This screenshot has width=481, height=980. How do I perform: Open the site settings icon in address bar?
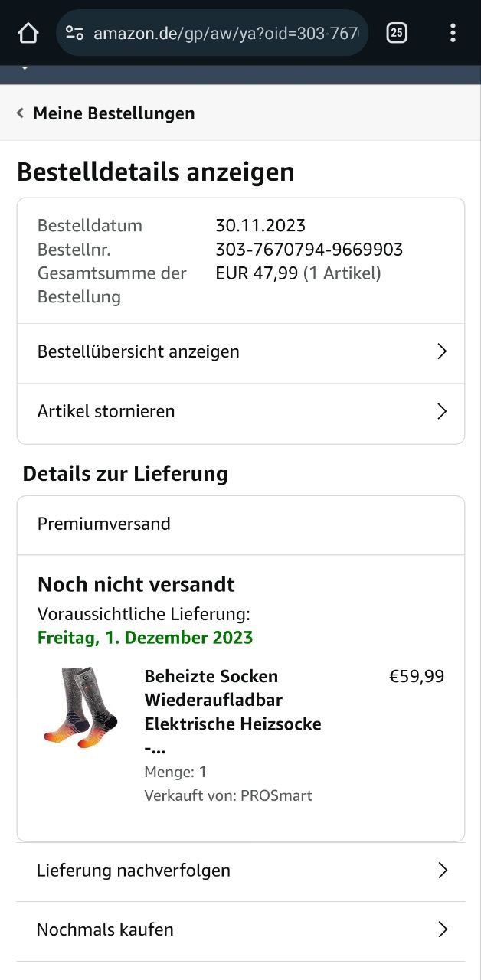coord(74,33)
